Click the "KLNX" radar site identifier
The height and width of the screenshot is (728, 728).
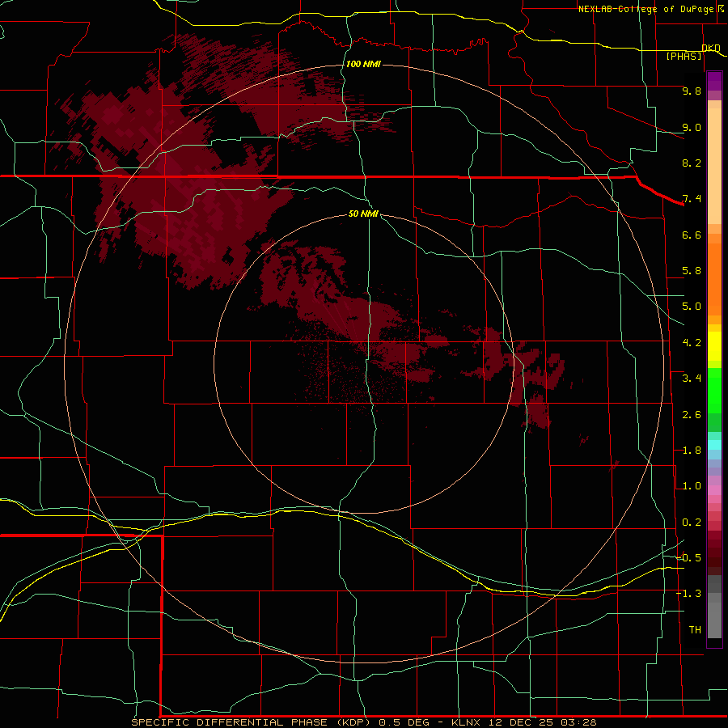tap(467, 722)
